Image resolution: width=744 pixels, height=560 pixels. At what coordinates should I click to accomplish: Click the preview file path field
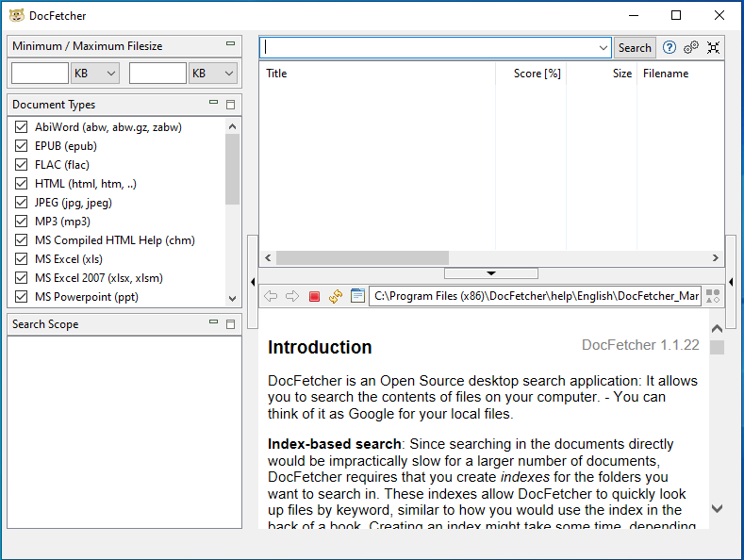(536, 296)
